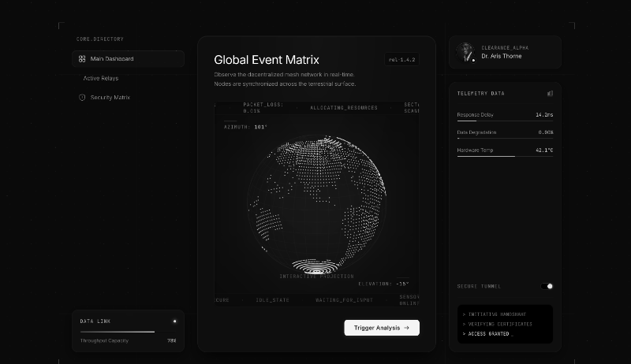The image size is (631, 364).
Task: Click the AZIMUTH: 101° readout
Action: (x=245, y=127)
